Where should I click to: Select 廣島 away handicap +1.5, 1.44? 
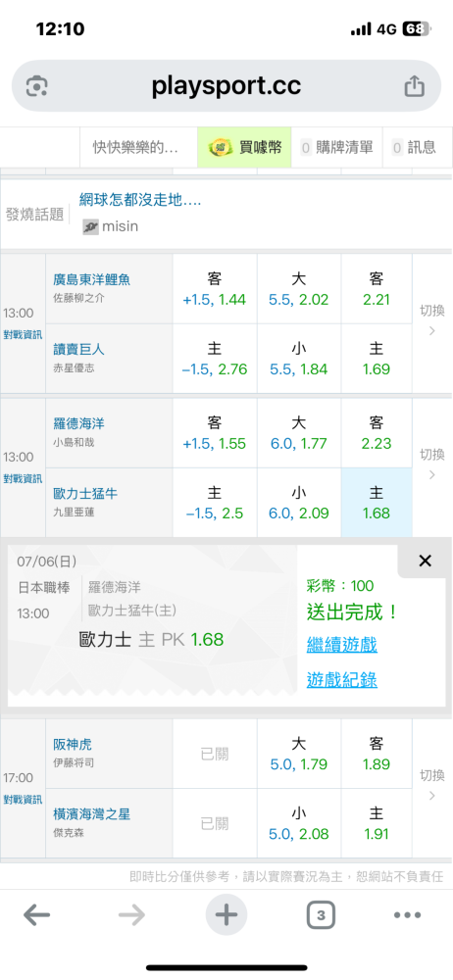point(215,289)
